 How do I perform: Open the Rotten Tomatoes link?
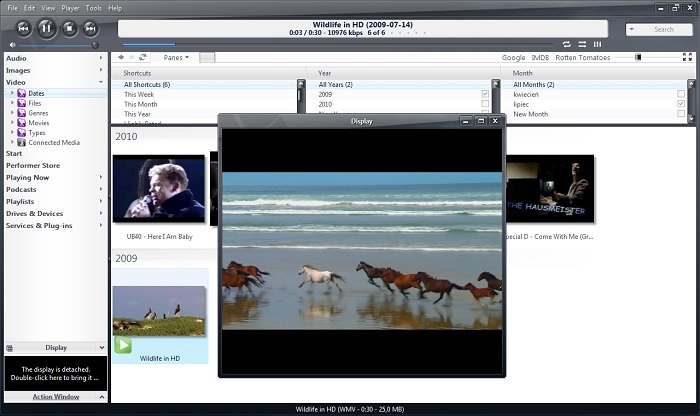tap(581, 58)
